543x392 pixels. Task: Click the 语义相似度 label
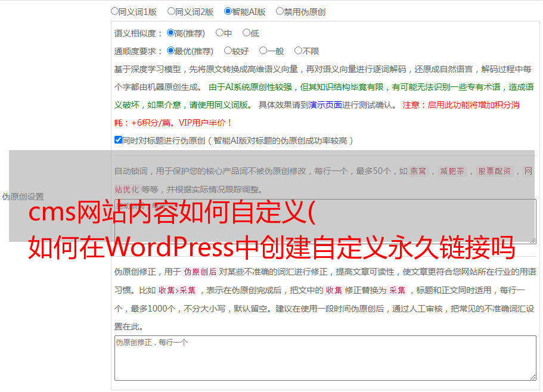click(x=138, y=33)
